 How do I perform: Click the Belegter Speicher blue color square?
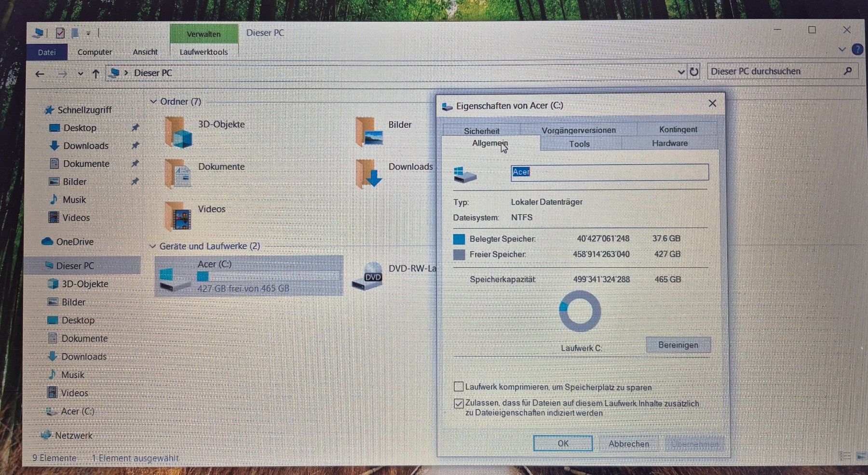click(x=459, y=239)
